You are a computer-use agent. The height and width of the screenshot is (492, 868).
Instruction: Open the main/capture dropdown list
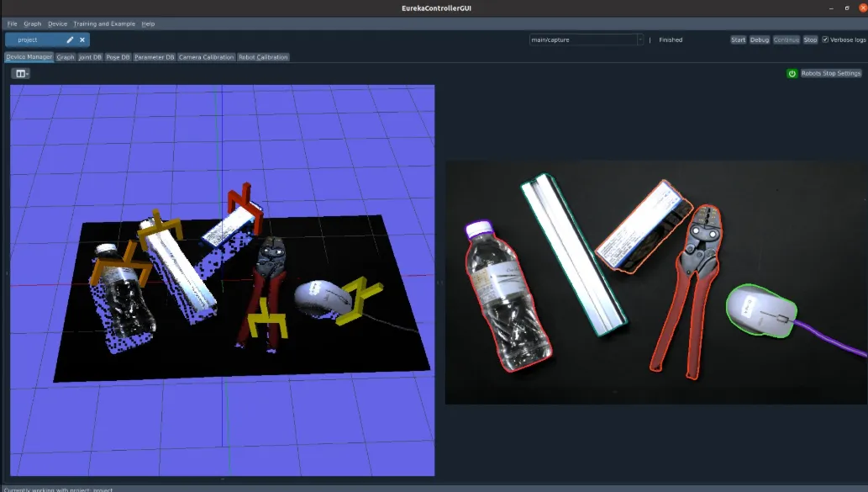point(641,40)
